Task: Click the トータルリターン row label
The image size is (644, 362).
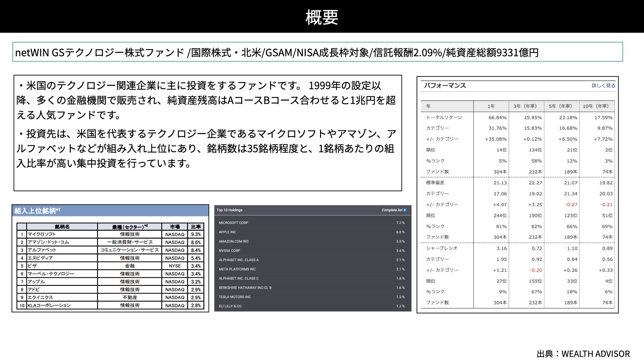Action: [x=444, y=117]
